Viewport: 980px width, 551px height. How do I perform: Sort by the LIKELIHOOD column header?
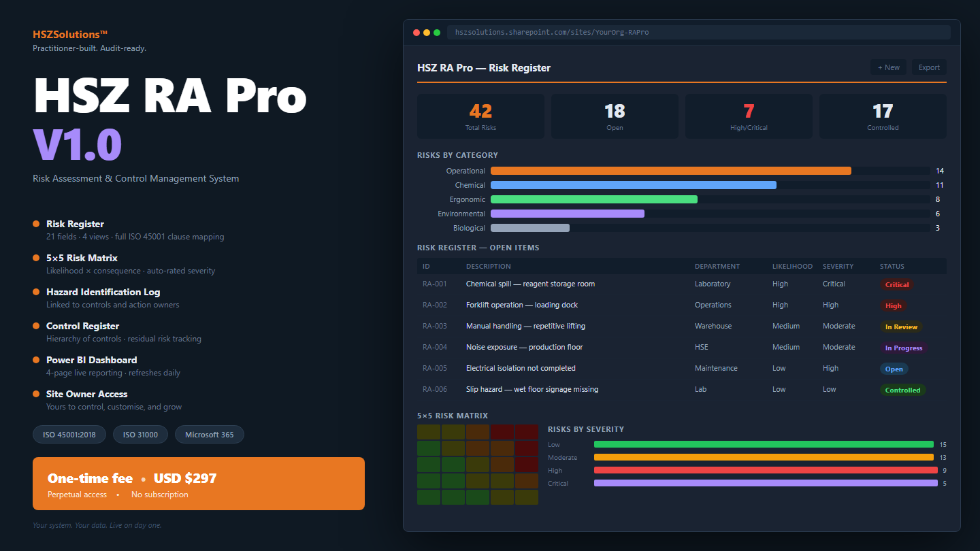(x=792, y=267)
